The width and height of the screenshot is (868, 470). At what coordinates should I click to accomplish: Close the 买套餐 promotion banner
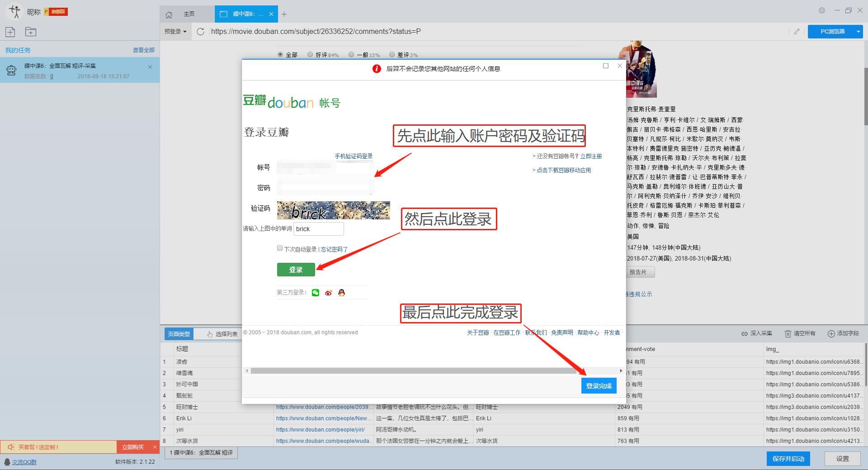pos(155,447)
